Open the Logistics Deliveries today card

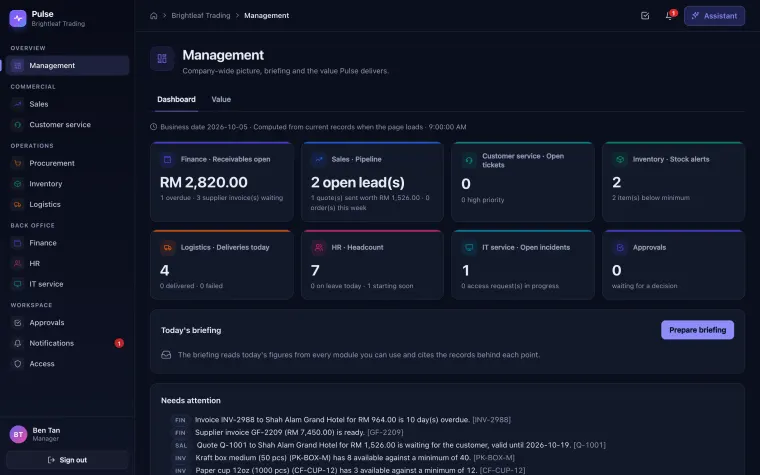click(x=222, y=265)
